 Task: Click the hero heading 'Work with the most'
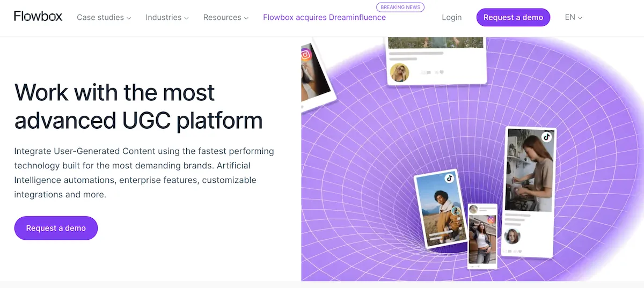click(115, 92)
